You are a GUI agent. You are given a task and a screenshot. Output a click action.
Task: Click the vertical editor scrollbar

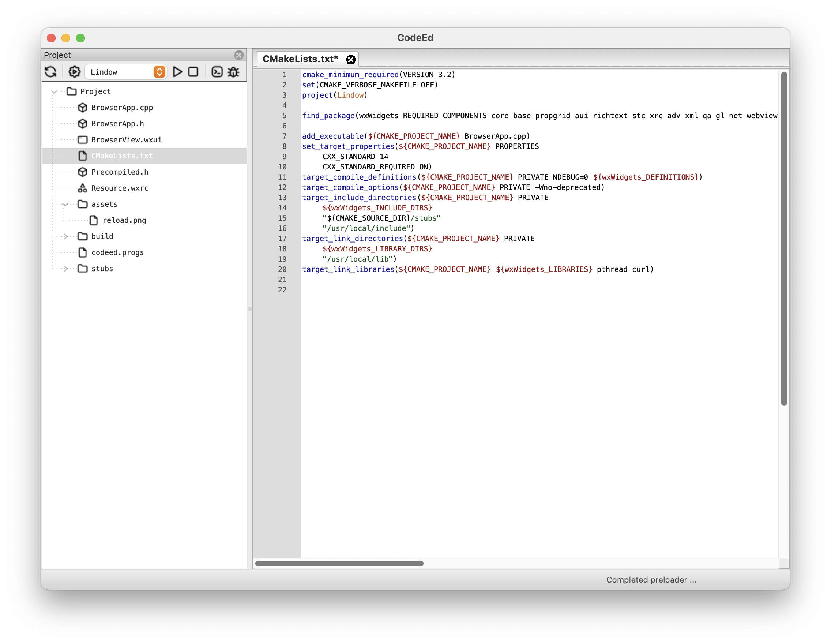click(x=784, y=239)
